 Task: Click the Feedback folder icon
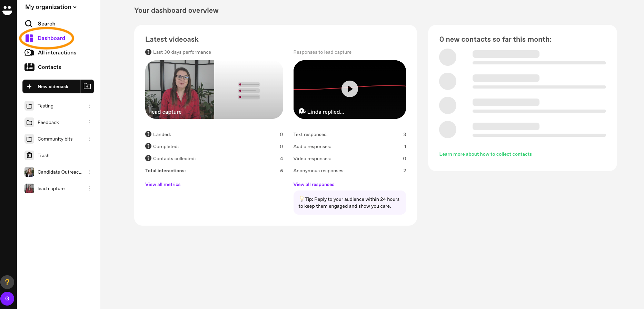coord(29,123)
